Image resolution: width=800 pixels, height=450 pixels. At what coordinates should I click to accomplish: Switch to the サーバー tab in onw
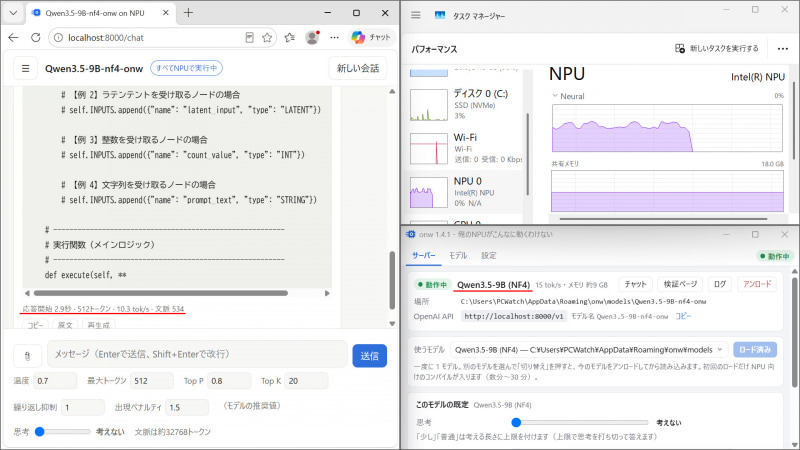tap(423, 256)
